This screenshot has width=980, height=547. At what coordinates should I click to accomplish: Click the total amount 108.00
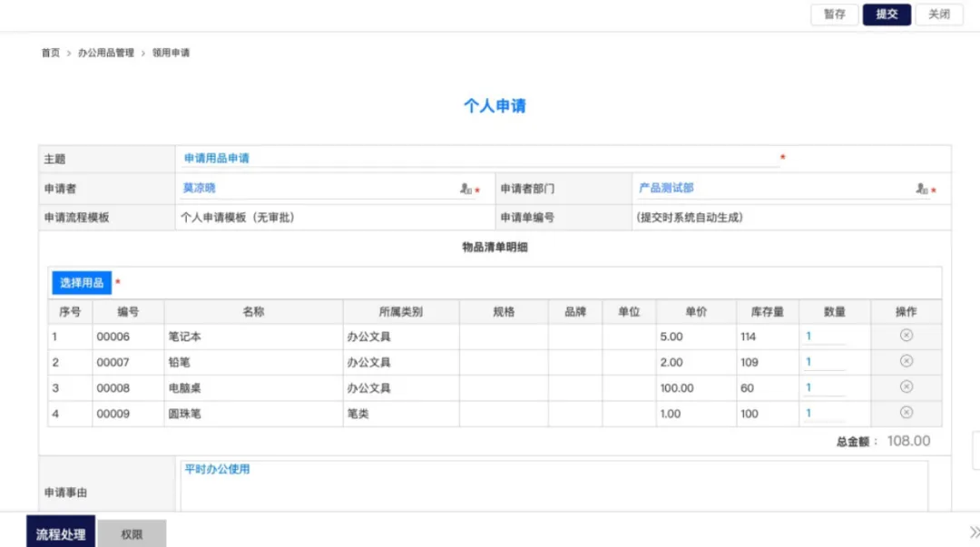tap(908, 441)
